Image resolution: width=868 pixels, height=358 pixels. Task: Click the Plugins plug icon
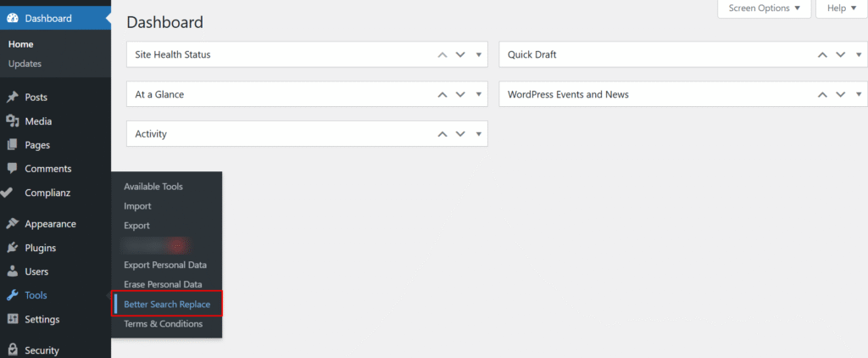coord(12,248)
